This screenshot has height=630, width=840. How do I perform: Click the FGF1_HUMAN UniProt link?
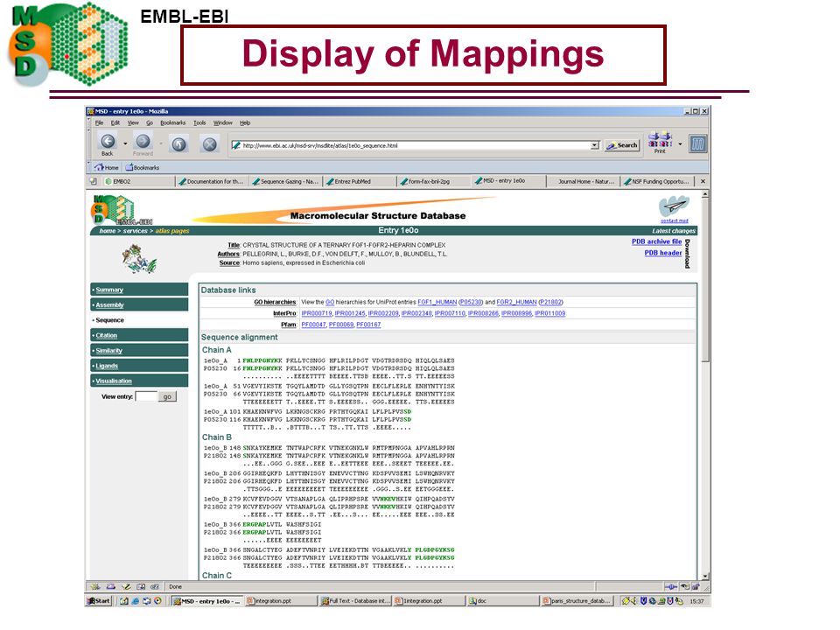pos(437,302)
